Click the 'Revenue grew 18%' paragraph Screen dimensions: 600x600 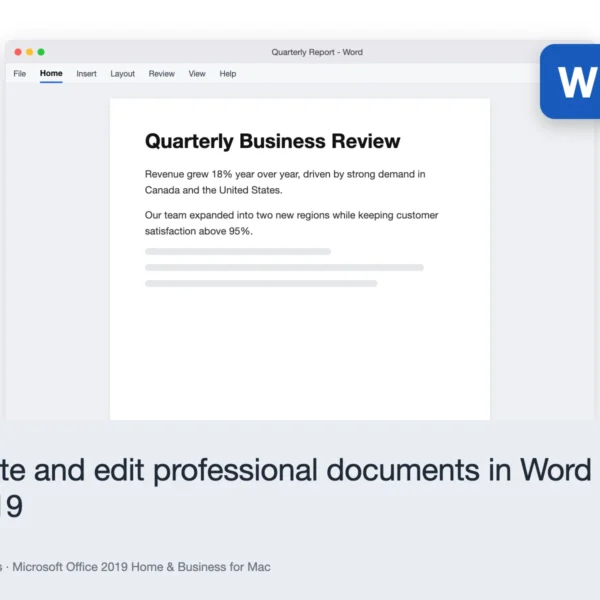285,182
